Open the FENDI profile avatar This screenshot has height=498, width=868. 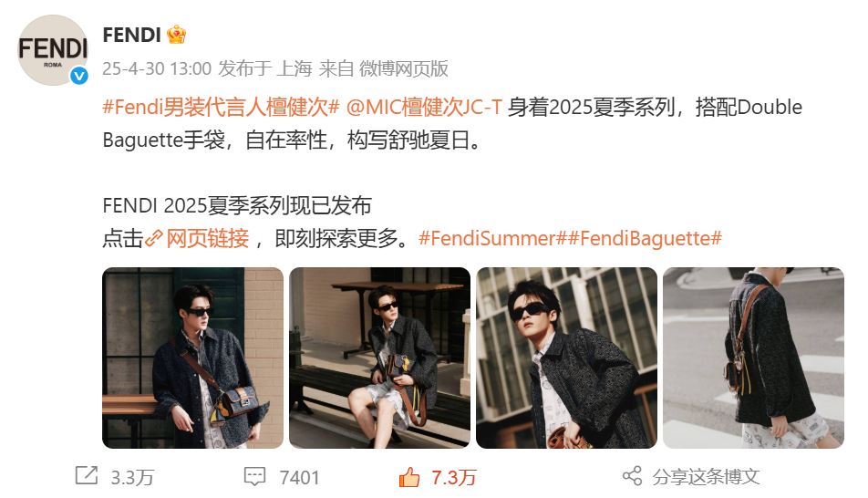pyautogui.click(x=53, y=50)
